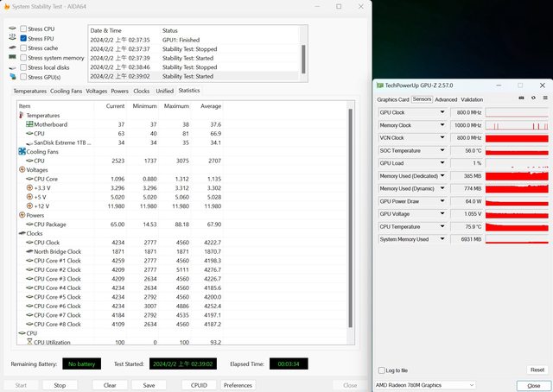Screen dimensions: 553x392
Task: Click the statistics list vertical scrollbar
Action: 350,216
